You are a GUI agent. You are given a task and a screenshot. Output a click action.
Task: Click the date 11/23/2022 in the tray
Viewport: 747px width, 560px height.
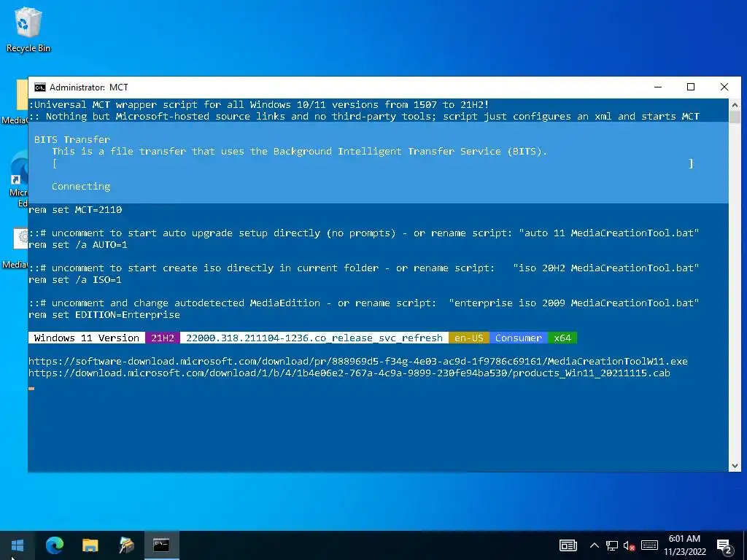click(x=684, y=552)
